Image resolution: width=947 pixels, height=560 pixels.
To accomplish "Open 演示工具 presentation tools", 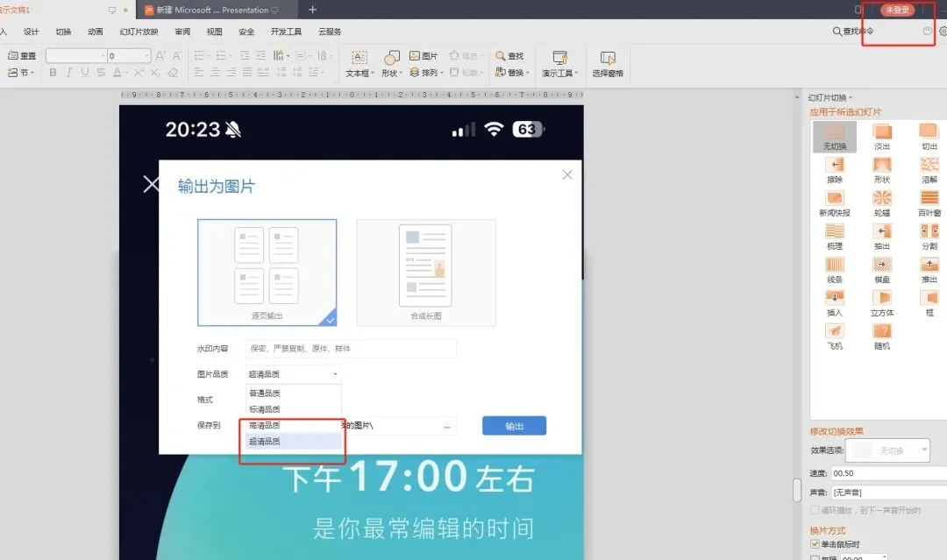I will pos(559,63).
